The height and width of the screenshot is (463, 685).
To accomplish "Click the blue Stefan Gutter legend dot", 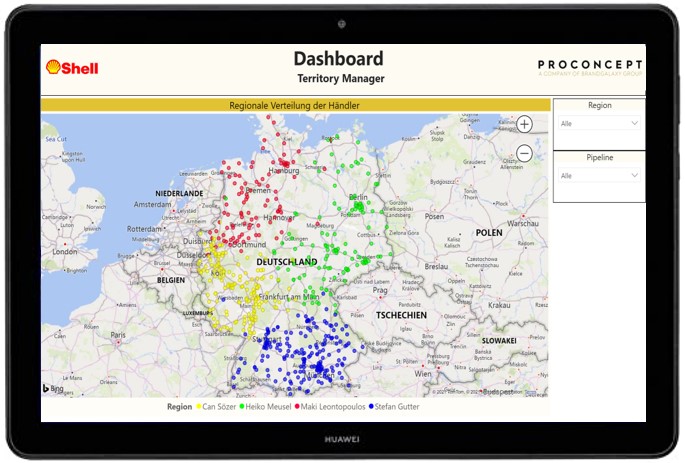I will 372,407.
